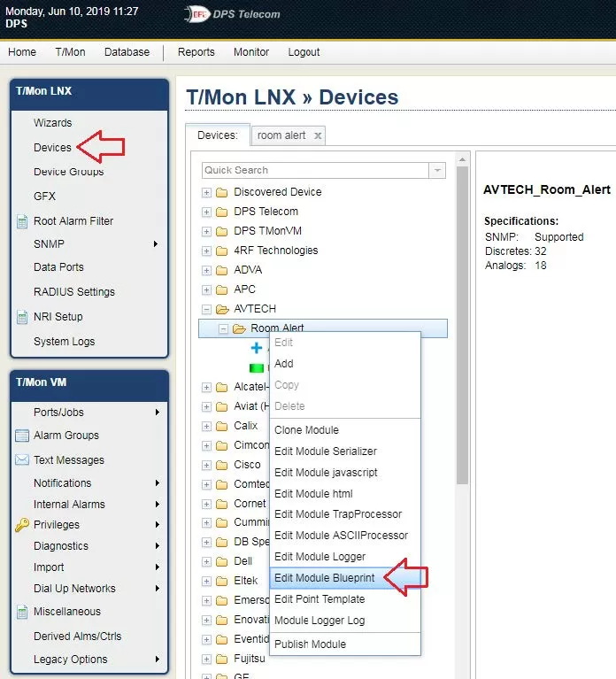Open System Logs in the sidebar

[64, 342]
